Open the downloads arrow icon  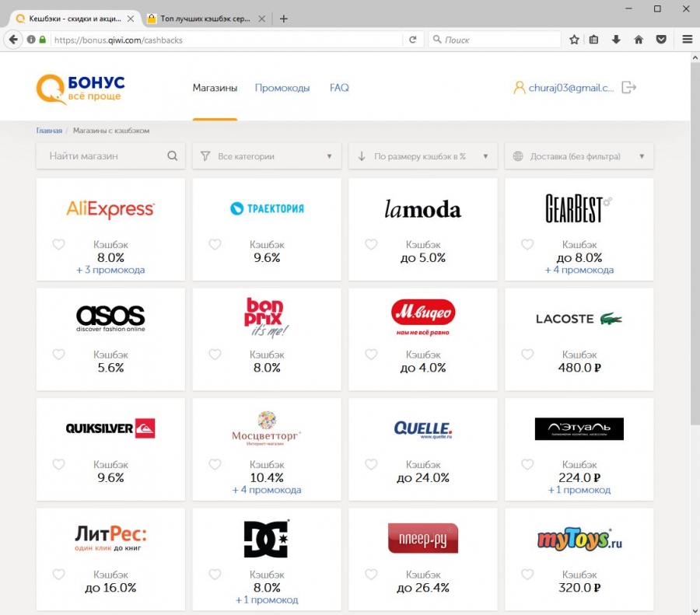616,40
